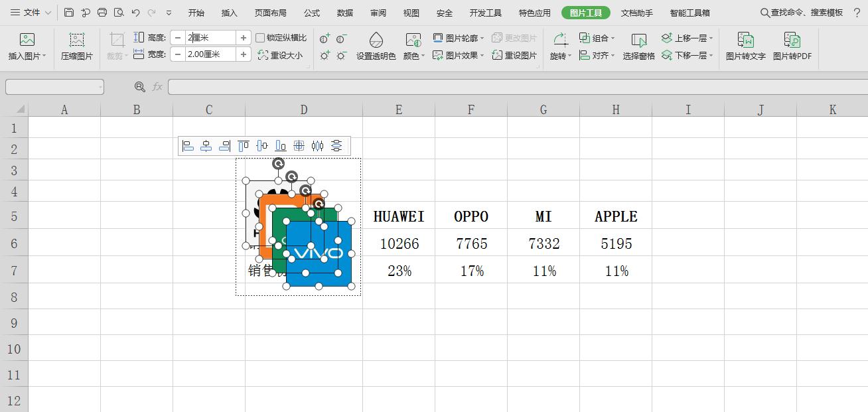Image resolution: width=868 pixels, height=412 pixels.
Task: Click the equal size icon in floating toolbar
Action: (299, 146)
